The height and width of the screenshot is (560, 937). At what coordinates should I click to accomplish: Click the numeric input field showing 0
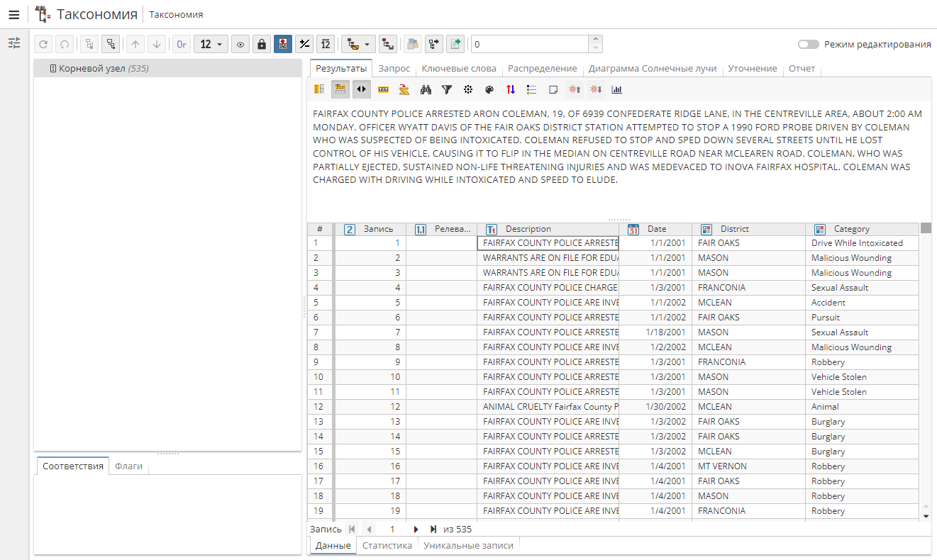pos(529,44)
